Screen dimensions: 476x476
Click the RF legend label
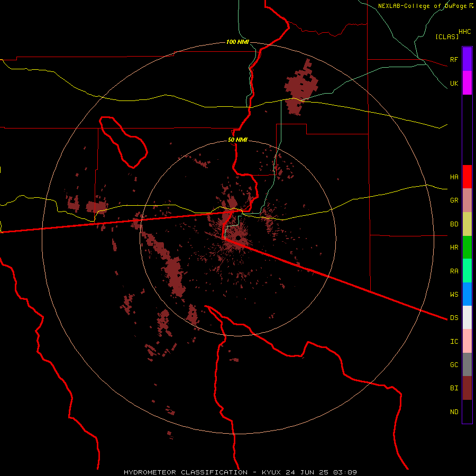pyautogui.click(x=454, y=59)
